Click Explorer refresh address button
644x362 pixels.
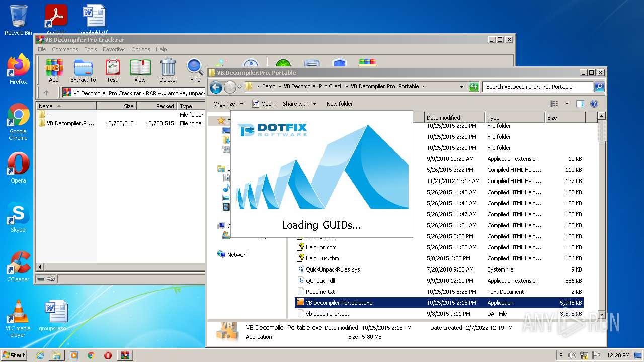[473, 87]
